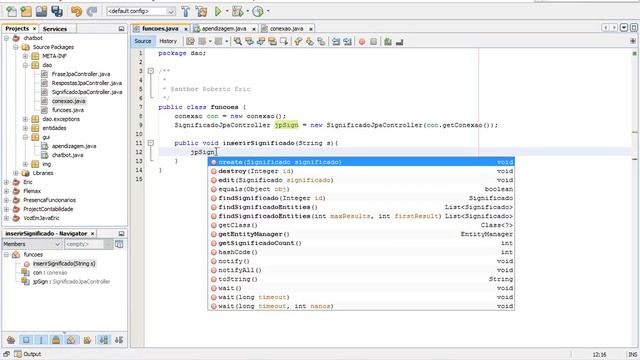Click the Save All toolbar icon
The image size is (640, 360).
(57, 11)
